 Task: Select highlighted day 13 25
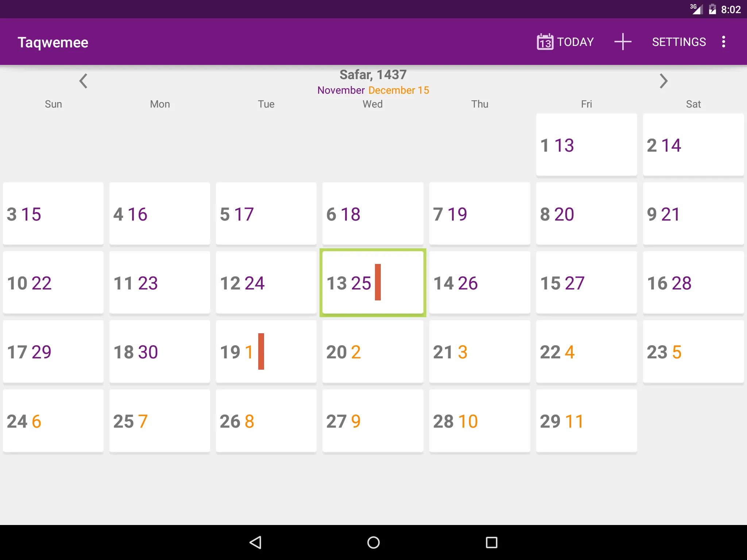tap(373, 283)
